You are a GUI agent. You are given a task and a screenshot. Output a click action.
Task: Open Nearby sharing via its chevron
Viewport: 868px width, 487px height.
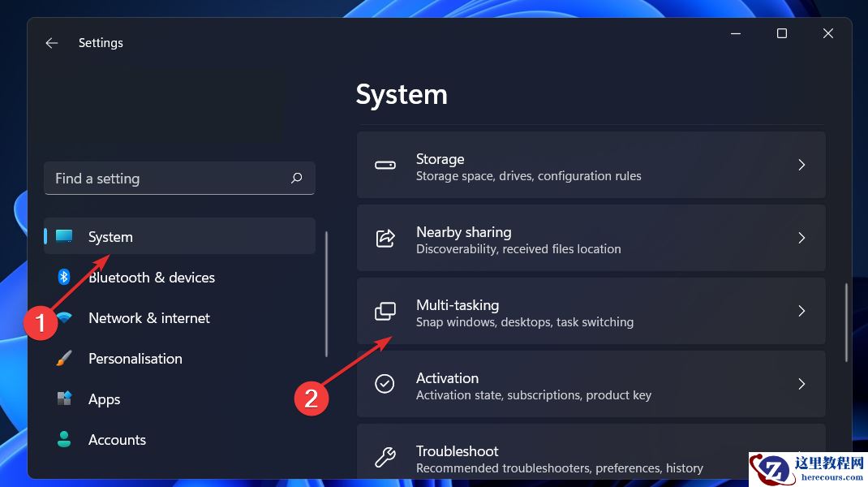[x=801, y=238]
